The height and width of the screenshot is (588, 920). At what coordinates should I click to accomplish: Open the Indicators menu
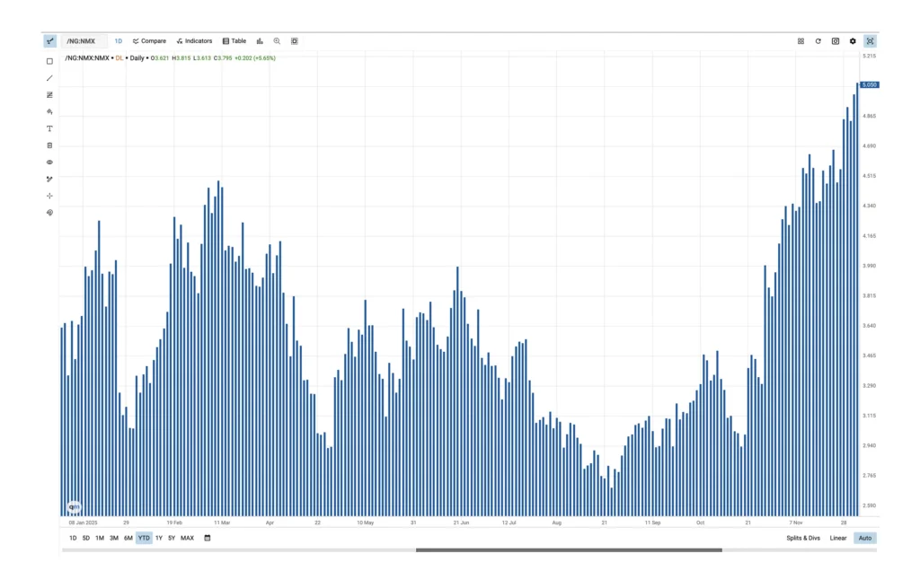click(x=194, y=40)
